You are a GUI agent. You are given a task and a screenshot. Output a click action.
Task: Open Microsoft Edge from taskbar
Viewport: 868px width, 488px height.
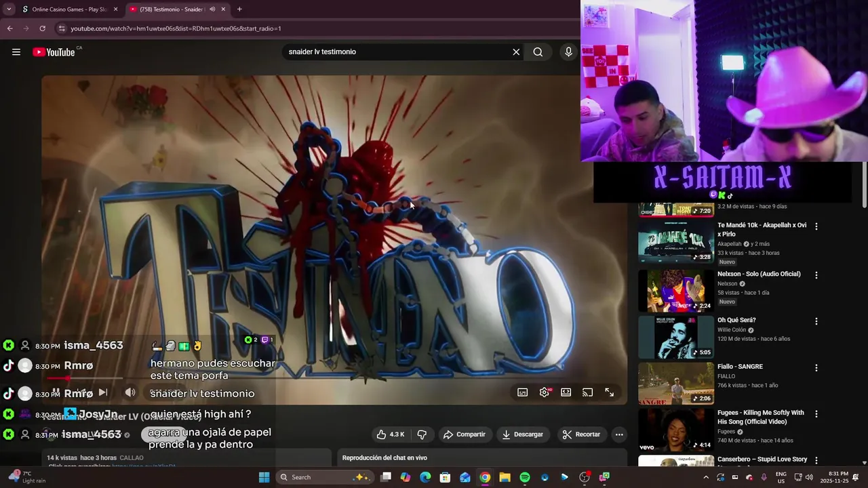(x=425, y=477)
